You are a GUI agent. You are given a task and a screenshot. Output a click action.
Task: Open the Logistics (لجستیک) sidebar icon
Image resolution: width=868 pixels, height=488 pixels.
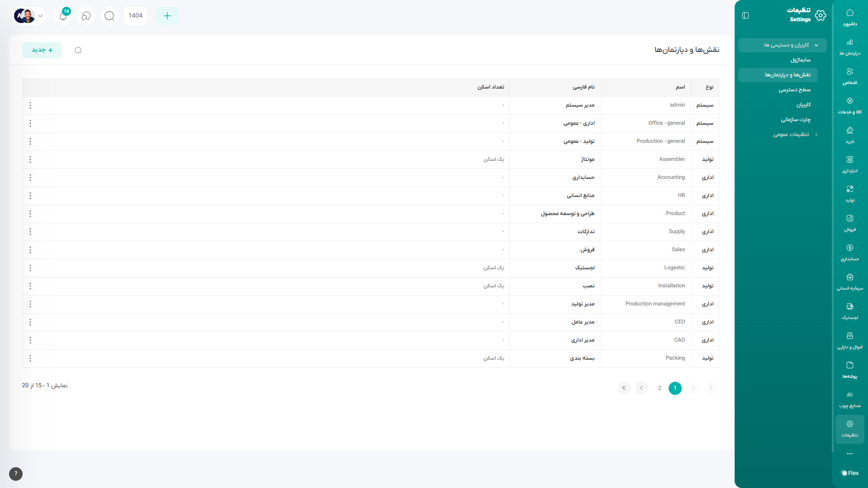(849, 311)
